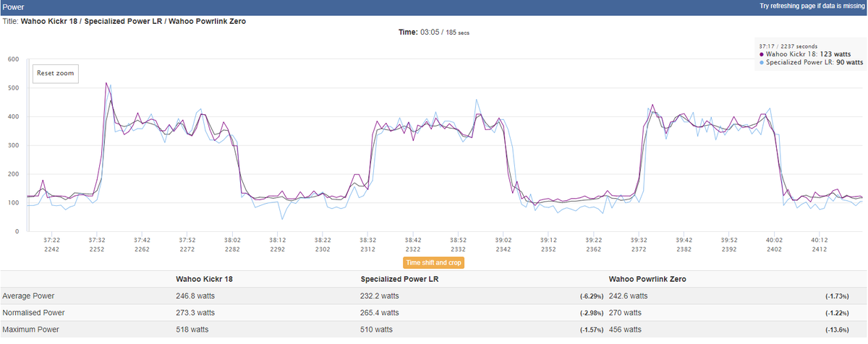Click the 39:42 time axis label

click(x=684, y=239)
